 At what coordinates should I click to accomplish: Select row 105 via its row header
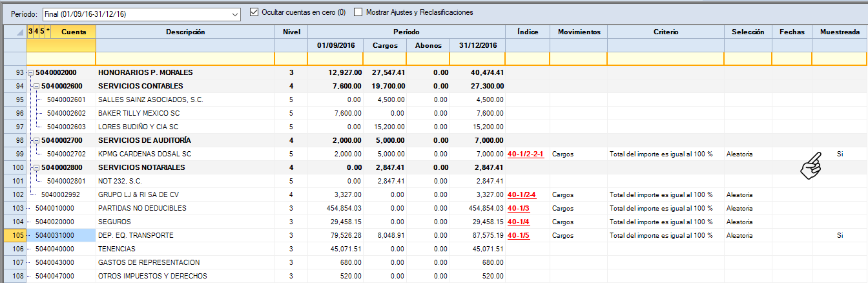pyautogui.click(x=14, y=235)
